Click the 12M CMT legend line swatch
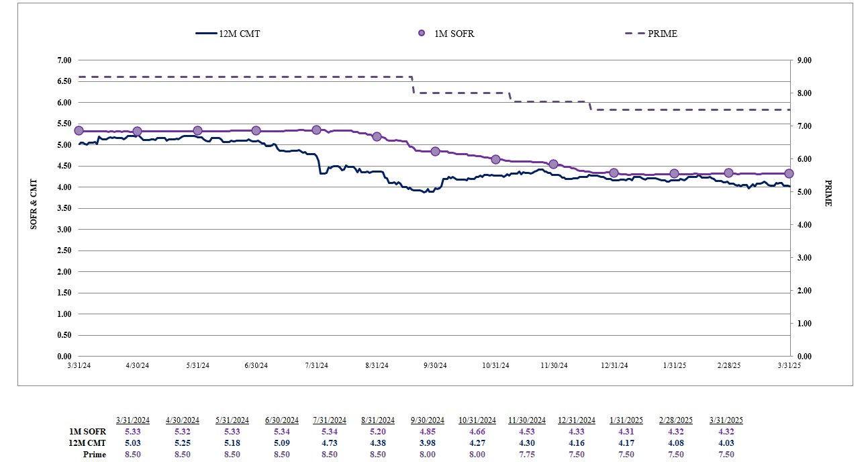 pyautogui.click(x=206, y=34)
